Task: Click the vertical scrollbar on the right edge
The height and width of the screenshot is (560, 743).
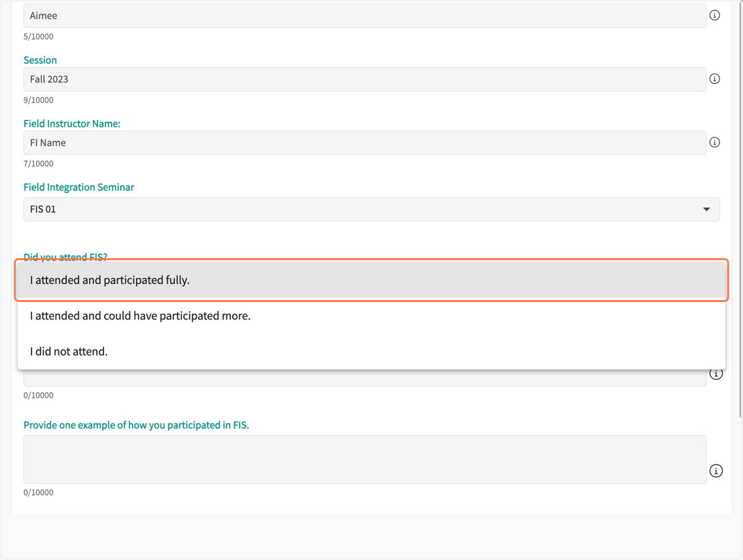Action: [x=740, y=210]
